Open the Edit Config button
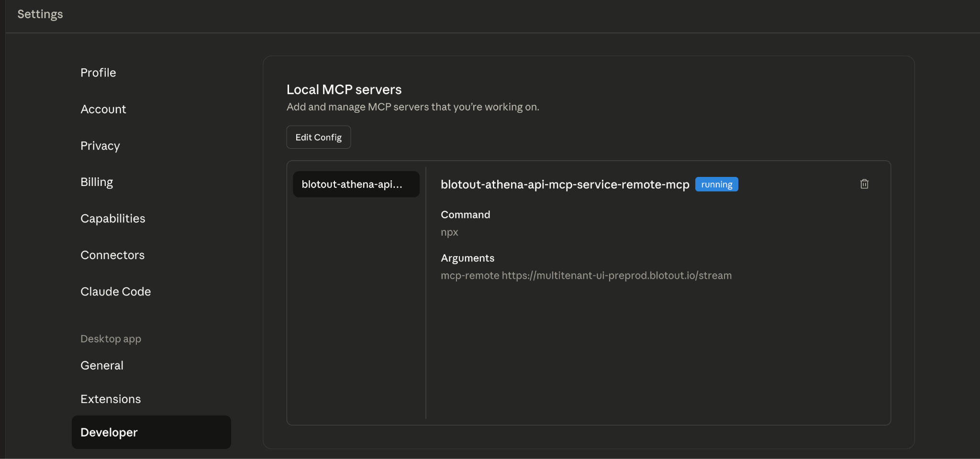Viewport: 980px width, 459px height. point(319,137)
